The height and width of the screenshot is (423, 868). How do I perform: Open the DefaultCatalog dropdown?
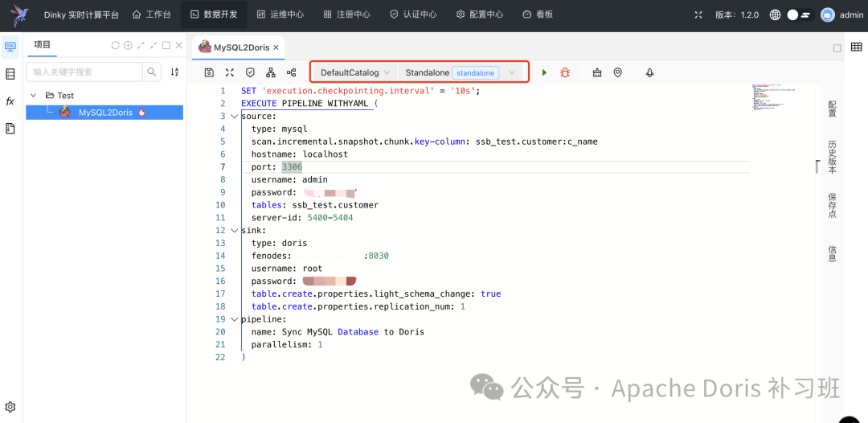point(354,72)
